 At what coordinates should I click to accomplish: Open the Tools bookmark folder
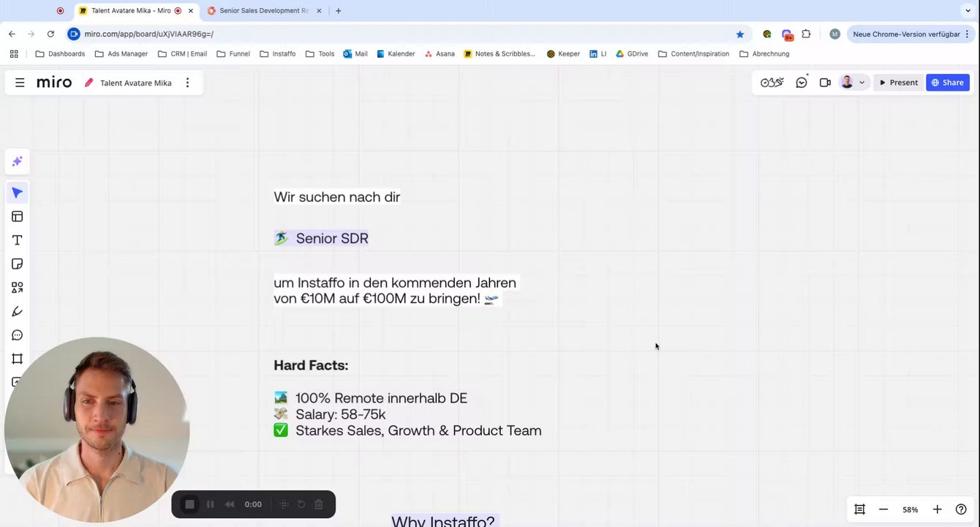[320, 53]
